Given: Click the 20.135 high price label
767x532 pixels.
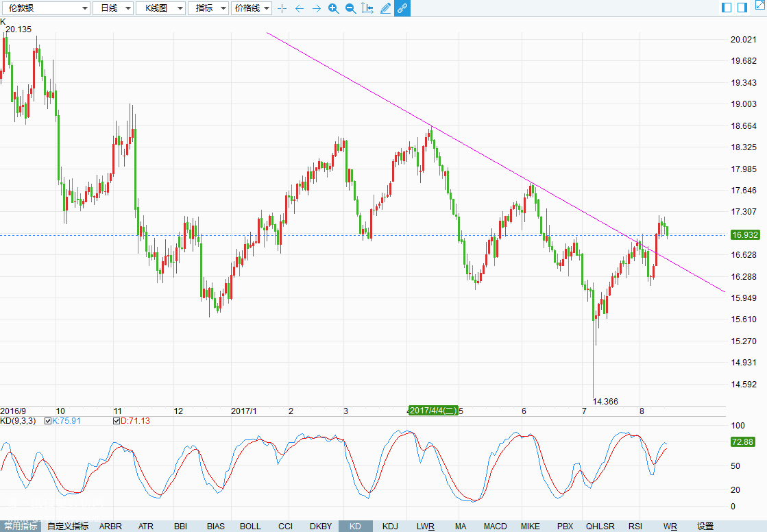Looking at the screenshot, I should pos(18,29).
